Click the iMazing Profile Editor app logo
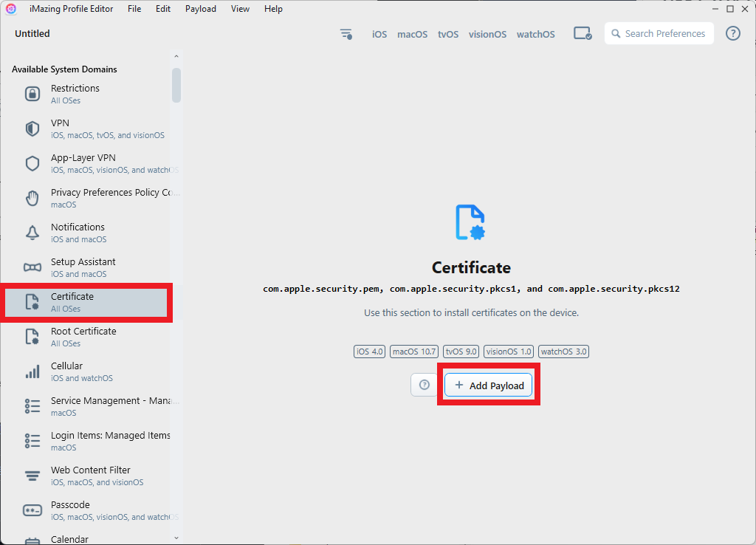Image resolution: width=756 pixels, height=545 pixels. [11, 9]
